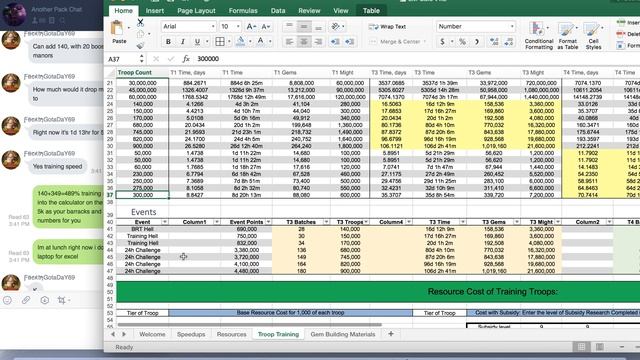Open Conditional Formatting
The height and width of the screenshot is (360, 640).
point(539,36)
